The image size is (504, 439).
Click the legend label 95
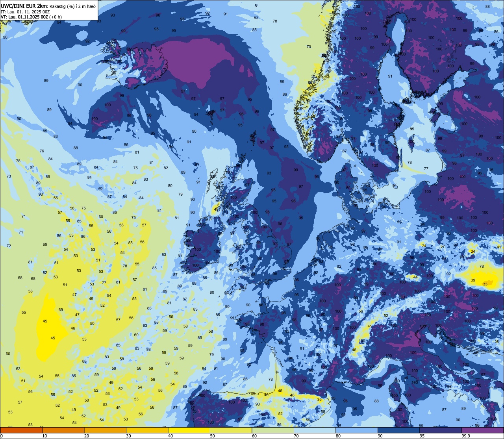(422, 436)
